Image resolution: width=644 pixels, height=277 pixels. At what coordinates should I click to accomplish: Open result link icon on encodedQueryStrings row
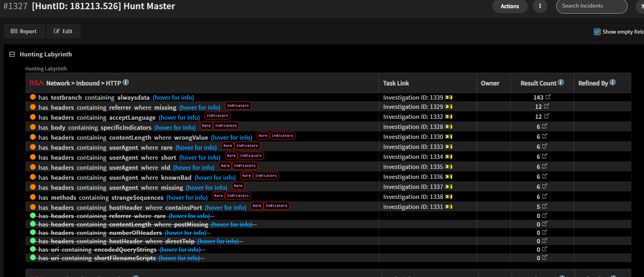click(545, 249)
